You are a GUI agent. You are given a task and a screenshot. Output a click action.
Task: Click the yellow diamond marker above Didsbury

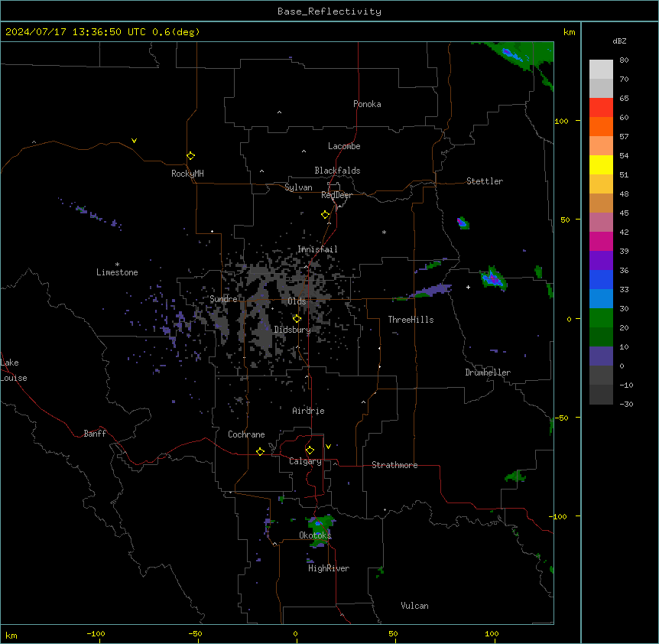coord(297,319)
